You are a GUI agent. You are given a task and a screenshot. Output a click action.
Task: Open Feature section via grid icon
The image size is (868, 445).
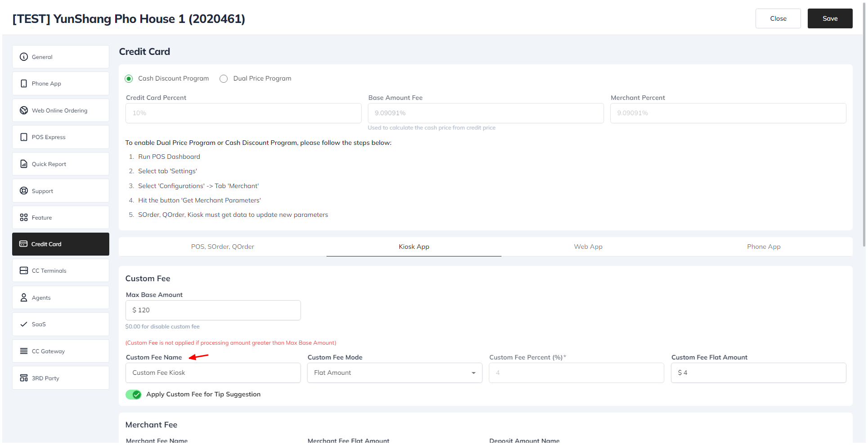(24, 217)
